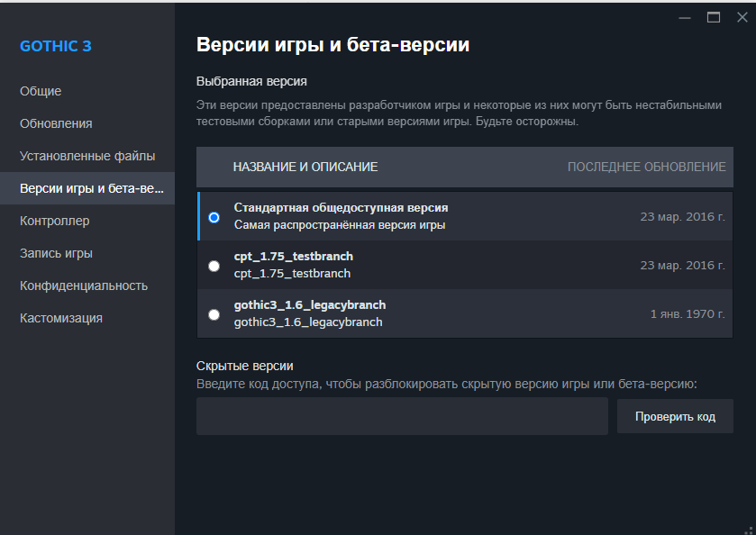The height and width of the screenshot is (535, 756).
Task: Open the Кастомизация section
Action: [61, 318]
